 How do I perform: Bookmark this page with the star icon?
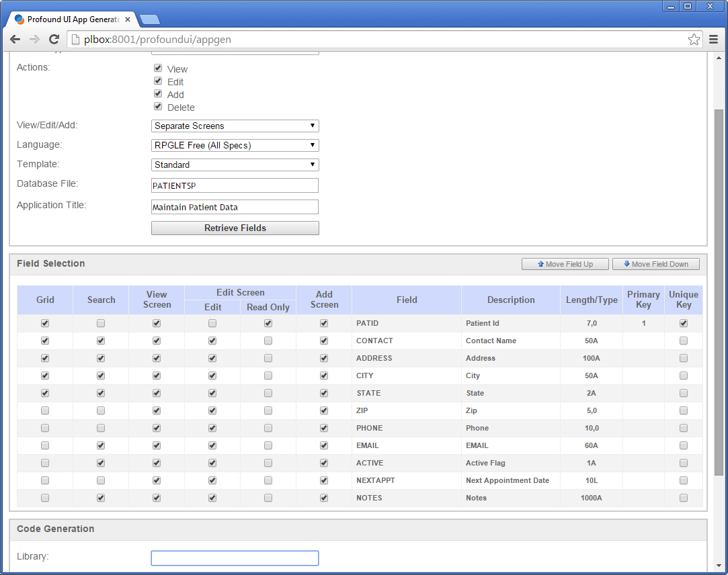click(x=694, y=40)
